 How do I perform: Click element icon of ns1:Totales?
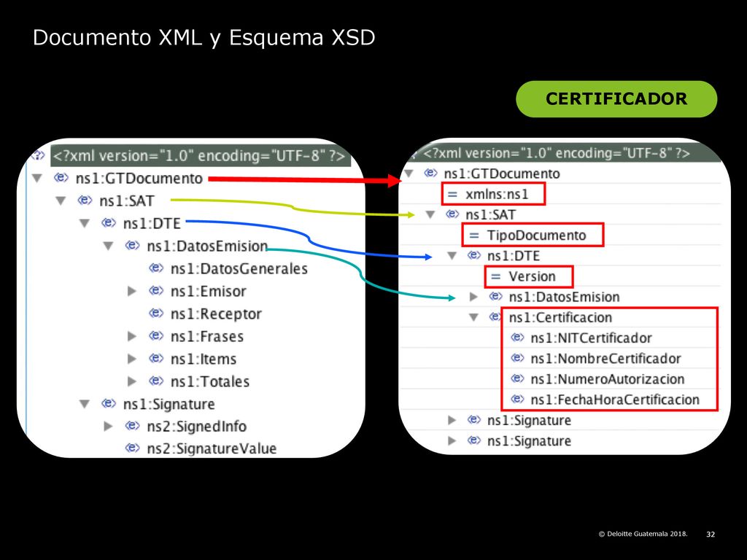(156, 381)
